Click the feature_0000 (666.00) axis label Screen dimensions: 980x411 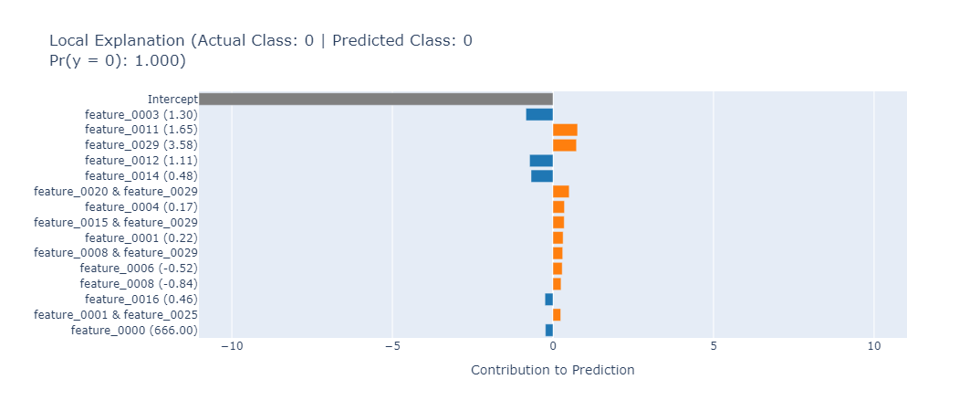[134, 331]
